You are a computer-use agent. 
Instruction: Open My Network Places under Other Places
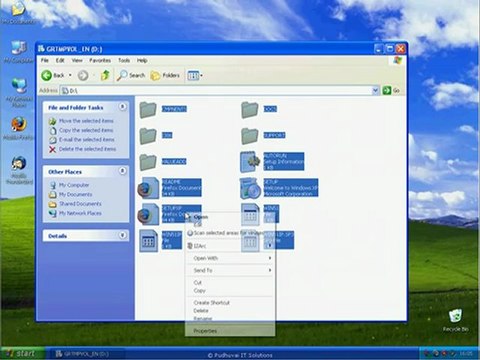80,213
